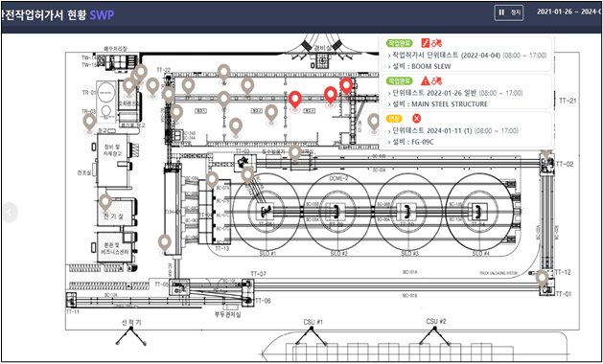Click the red bicycle icon in BOOM SLEW card
Screen dimensions: 603x364
click(436, 43)
